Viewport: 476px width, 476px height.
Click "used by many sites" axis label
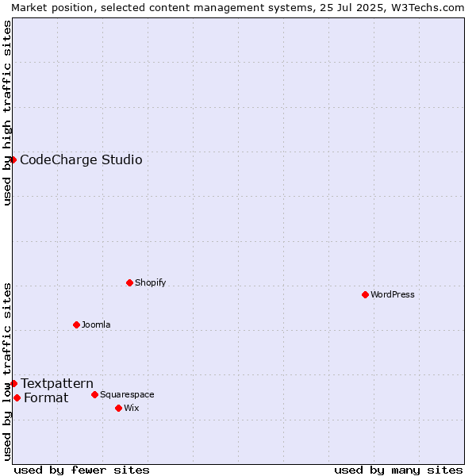point(398,470)
